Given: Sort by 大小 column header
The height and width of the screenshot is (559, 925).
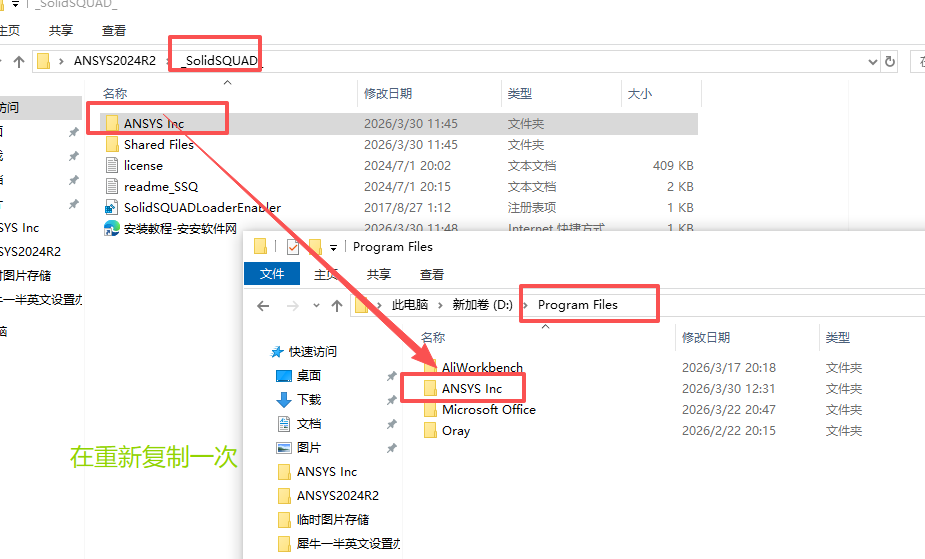Looking at the screenshot, I should [x=639, y=93].
